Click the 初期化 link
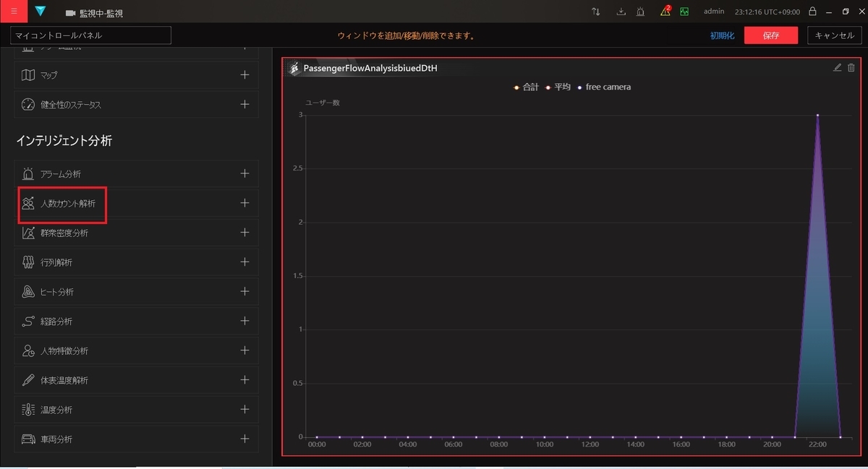This screenshot has height=469, width=868. pos(722,35)
